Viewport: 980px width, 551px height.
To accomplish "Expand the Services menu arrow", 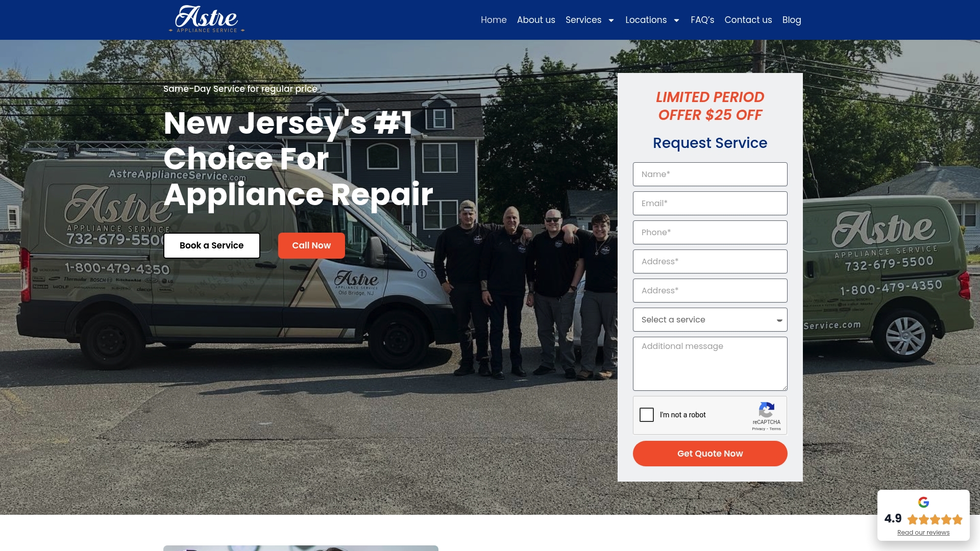I will 611,20.
